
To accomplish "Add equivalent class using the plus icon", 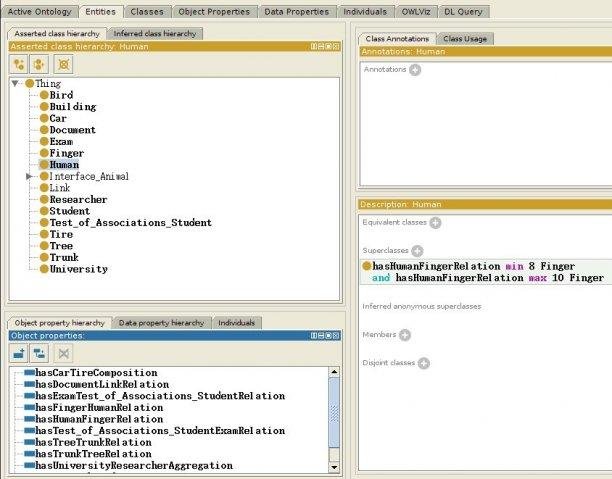I will [x=435, y=223].
